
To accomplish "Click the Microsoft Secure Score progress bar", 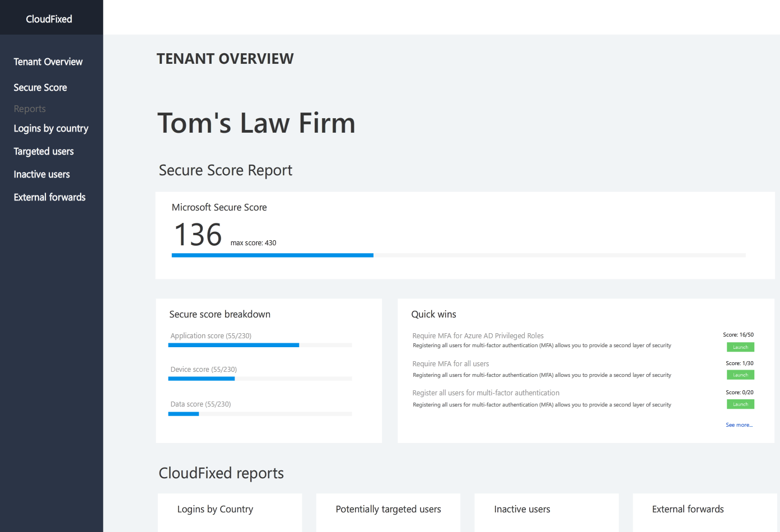I will 459,255.
